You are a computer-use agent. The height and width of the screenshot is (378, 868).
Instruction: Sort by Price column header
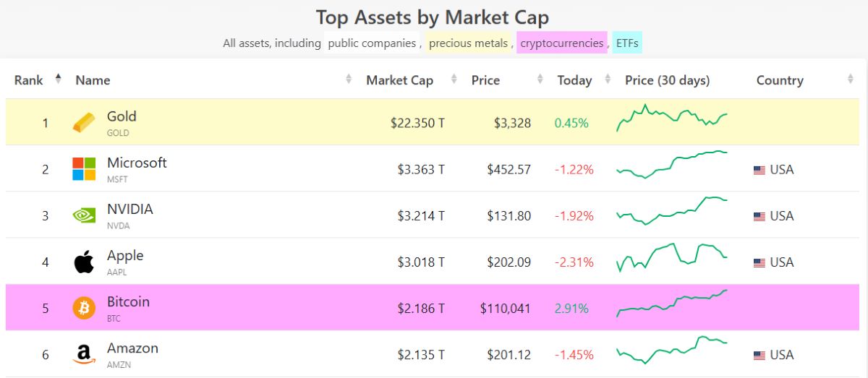(485, 80)
